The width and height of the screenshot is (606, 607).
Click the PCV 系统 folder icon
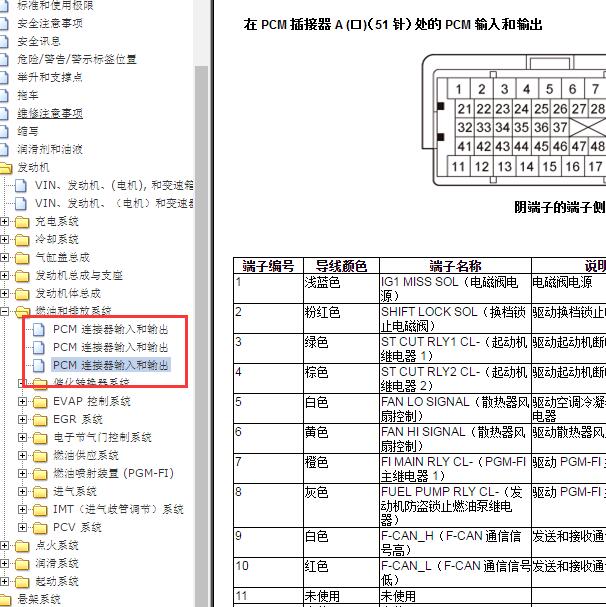40,528
